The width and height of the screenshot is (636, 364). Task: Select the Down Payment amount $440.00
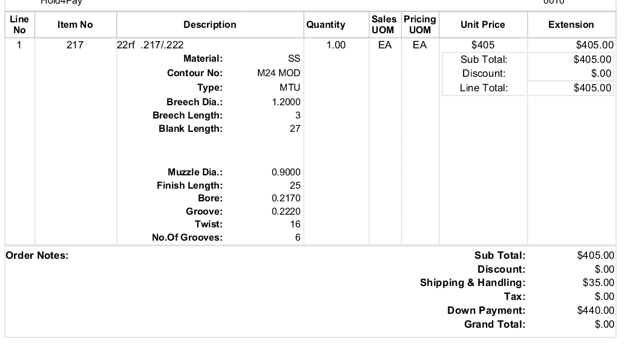[595, 311]
